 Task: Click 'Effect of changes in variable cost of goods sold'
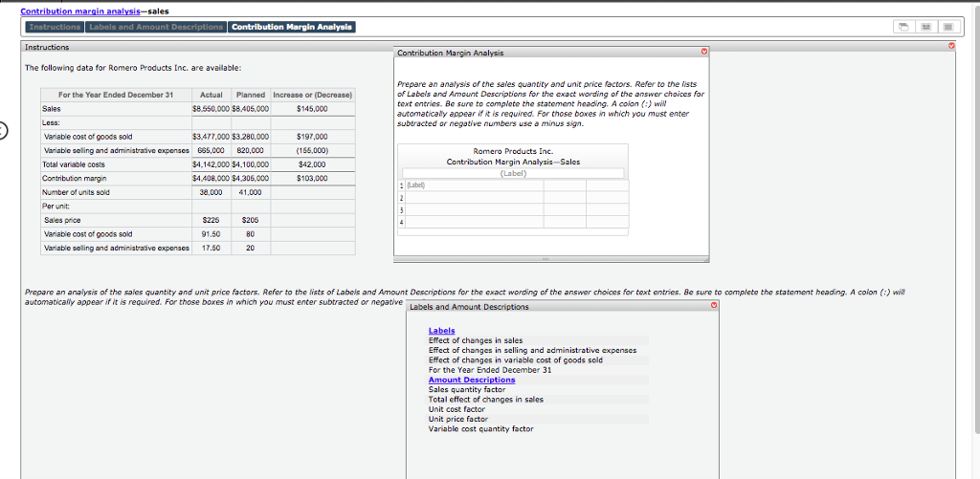516,360
